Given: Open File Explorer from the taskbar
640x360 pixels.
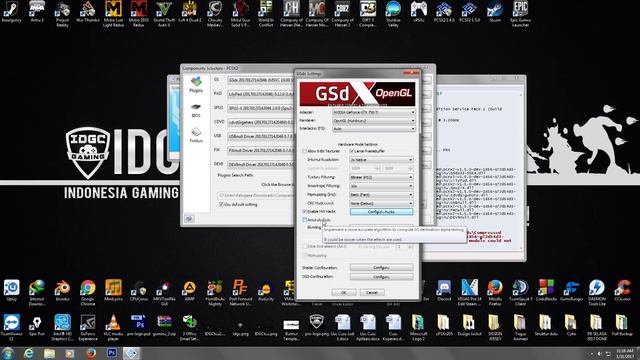Looking at the screenshot, I should click(49, 353).
